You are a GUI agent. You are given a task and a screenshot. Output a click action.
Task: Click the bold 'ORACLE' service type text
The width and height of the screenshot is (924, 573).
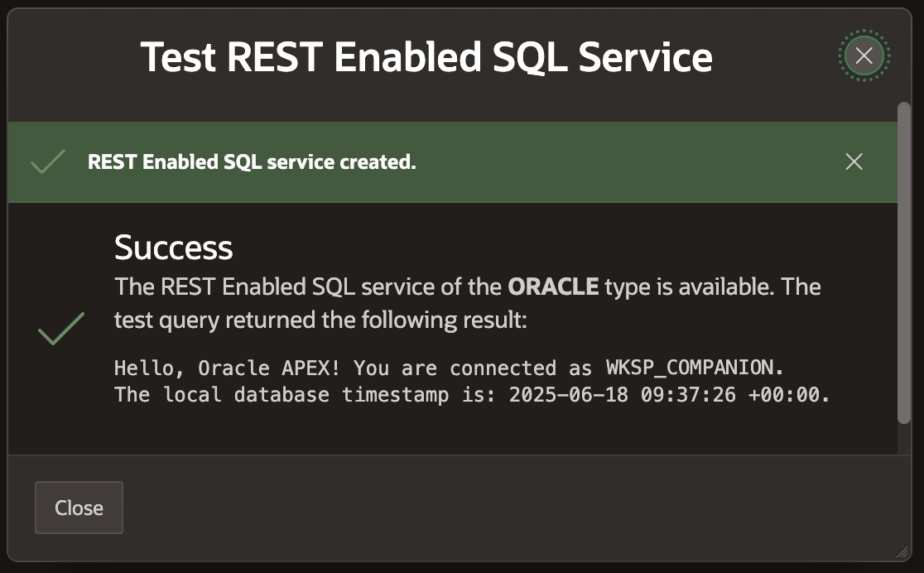tap(553, 286)
